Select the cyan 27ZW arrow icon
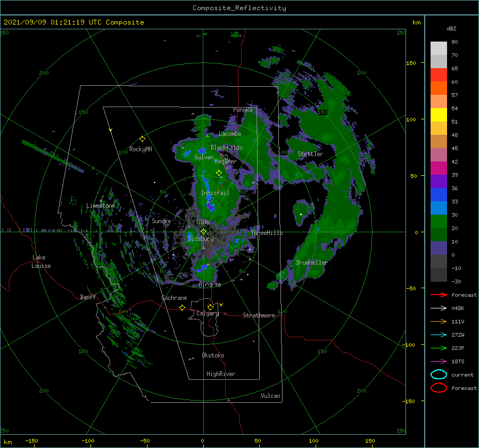The width and height of the screenshot is (479, 448). pos(439,335)
